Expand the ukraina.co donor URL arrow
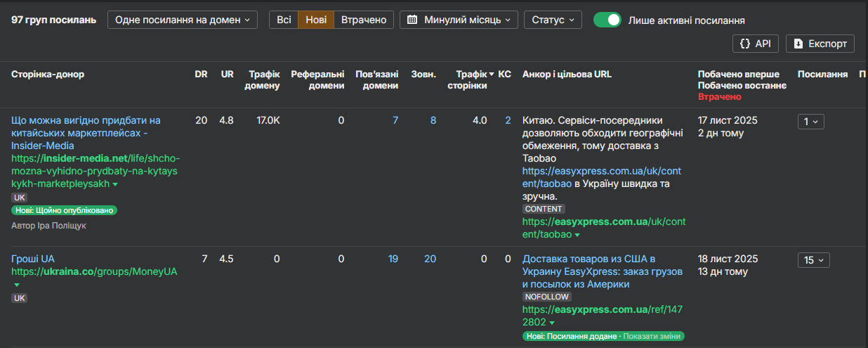868x348 pixels. (x=17, y=285)
